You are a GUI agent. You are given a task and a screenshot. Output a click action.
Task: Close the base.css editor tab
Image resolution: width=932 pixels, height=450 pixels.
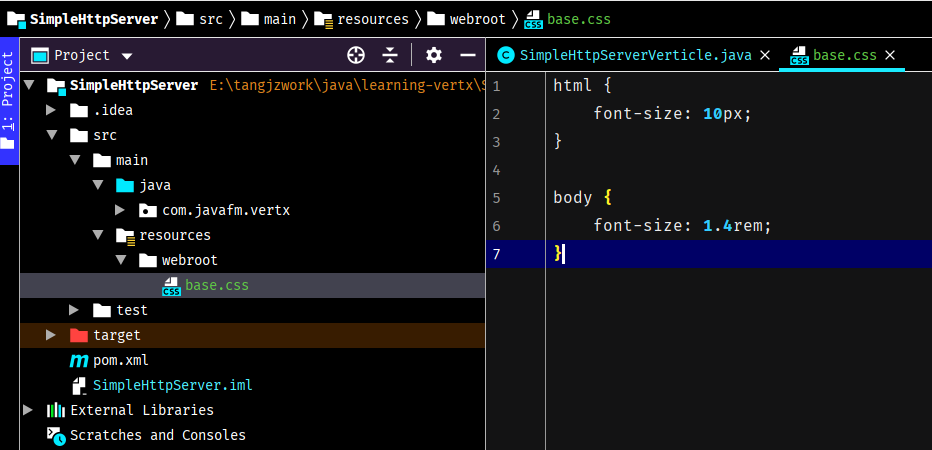coord(890,56)
